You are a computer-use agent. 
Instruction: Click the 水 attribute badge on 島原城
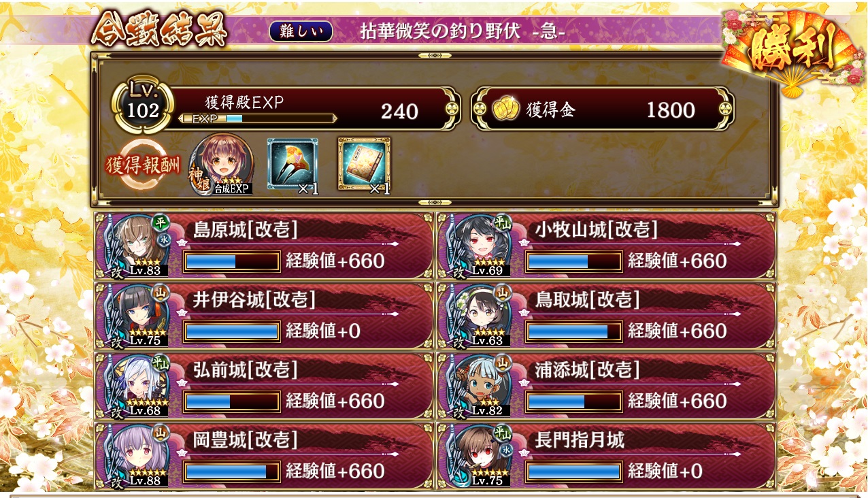tap(164, 239)
